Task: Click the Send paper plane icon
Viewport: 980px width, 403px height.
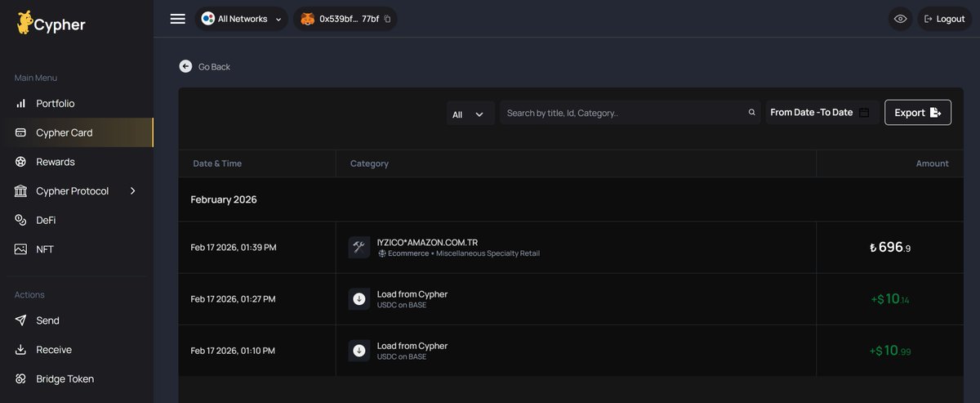Action: pyautogui.click(x=20, y=320)
